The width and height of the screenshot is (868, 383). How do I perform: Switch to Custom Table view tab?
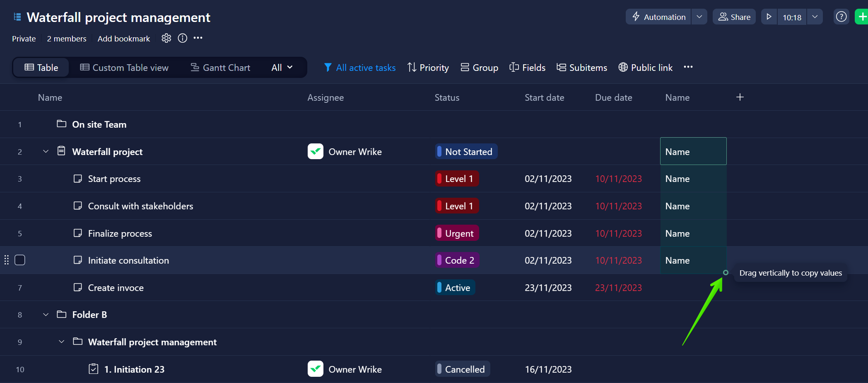[124, 68]
